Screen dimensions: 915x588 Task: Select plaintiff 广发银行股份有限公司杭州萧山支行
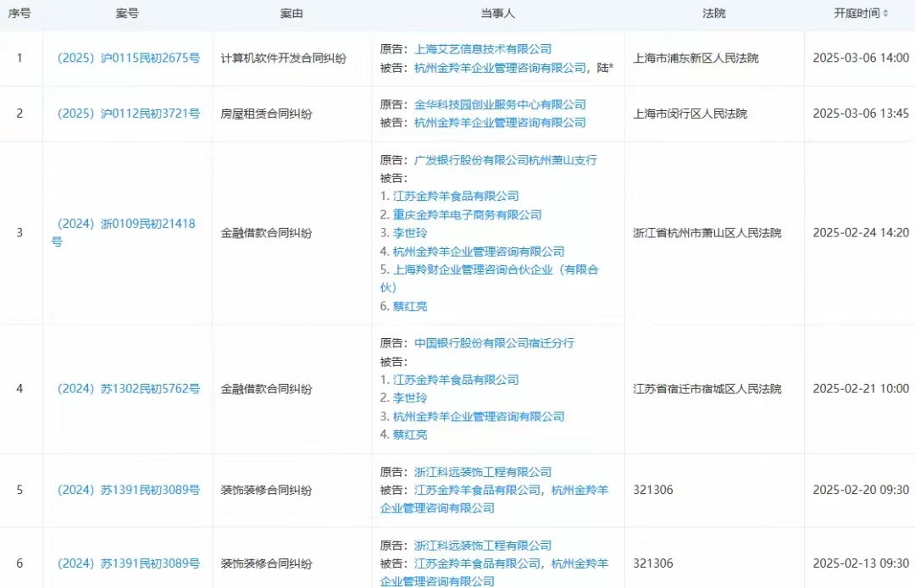(x=506, y=159)
